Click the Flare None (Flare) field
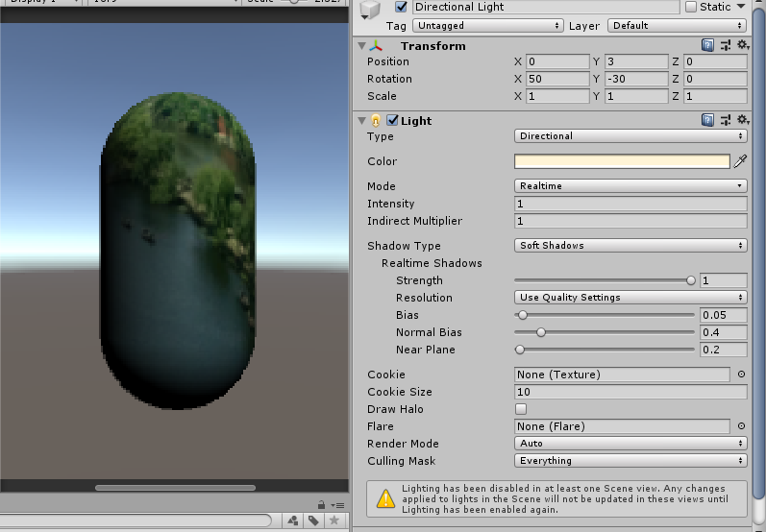The width and height of the screenshot is (766, 532). click(x=622, y=426)
